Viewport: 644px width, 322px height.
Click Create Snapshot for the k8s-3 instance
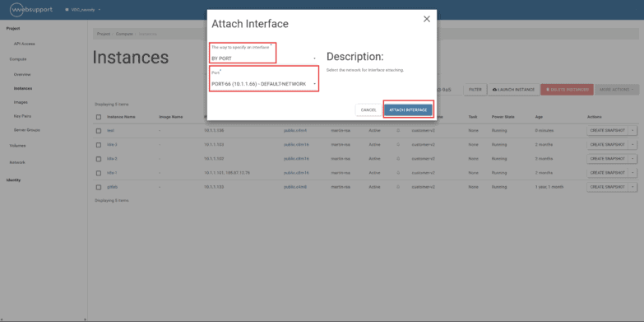click(607, 145)
